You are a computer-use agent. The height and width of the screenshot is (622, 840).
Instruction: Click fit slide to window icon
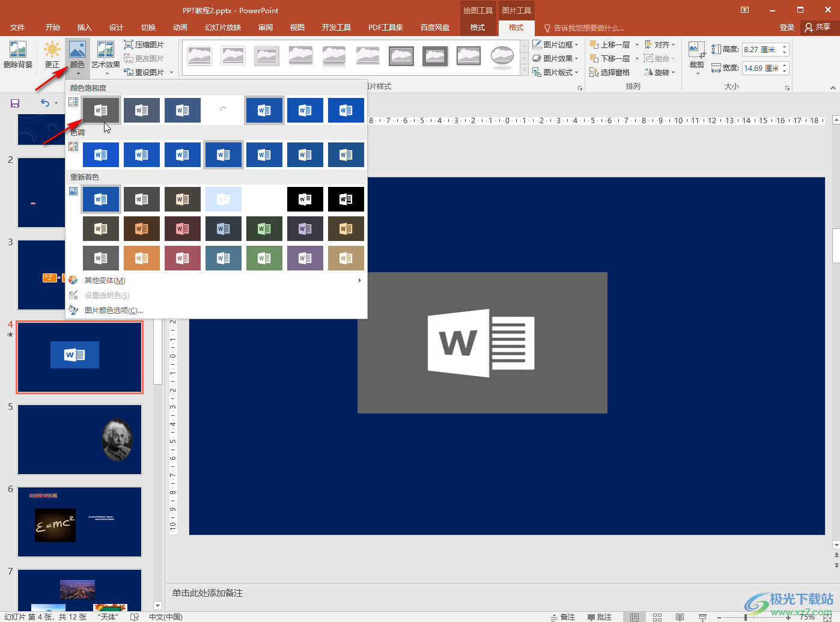(827, 617)
